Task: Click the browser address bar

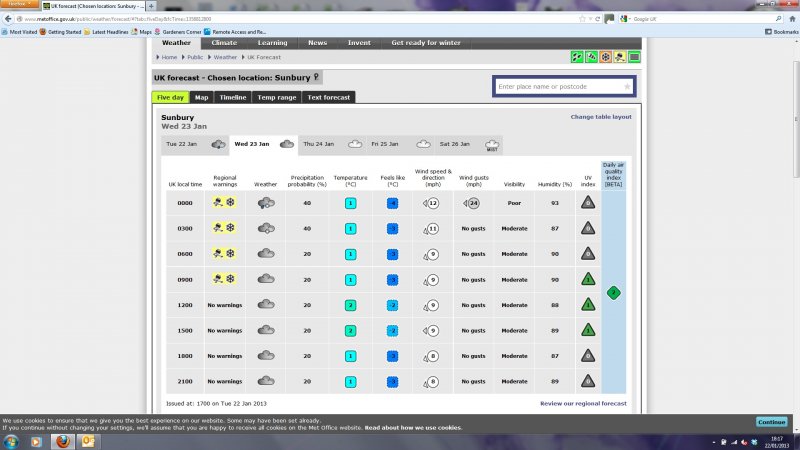Action: tap(301, 19)
